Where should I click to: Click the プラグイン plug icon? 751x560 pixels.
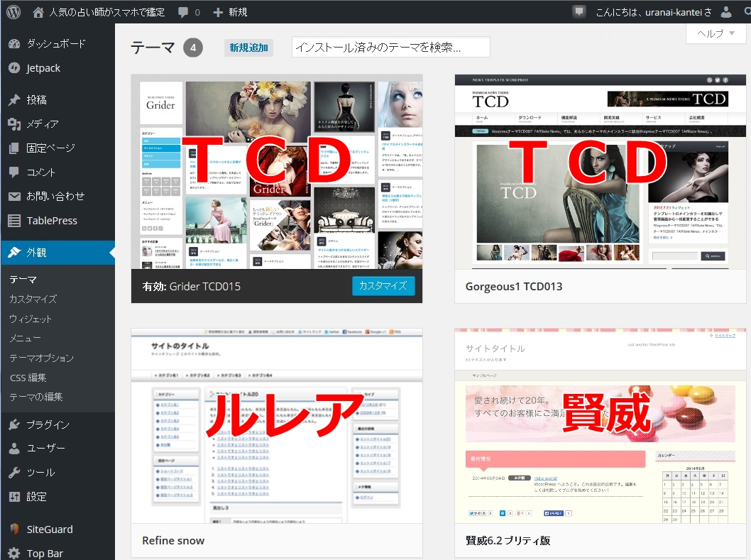pos(14,424)
